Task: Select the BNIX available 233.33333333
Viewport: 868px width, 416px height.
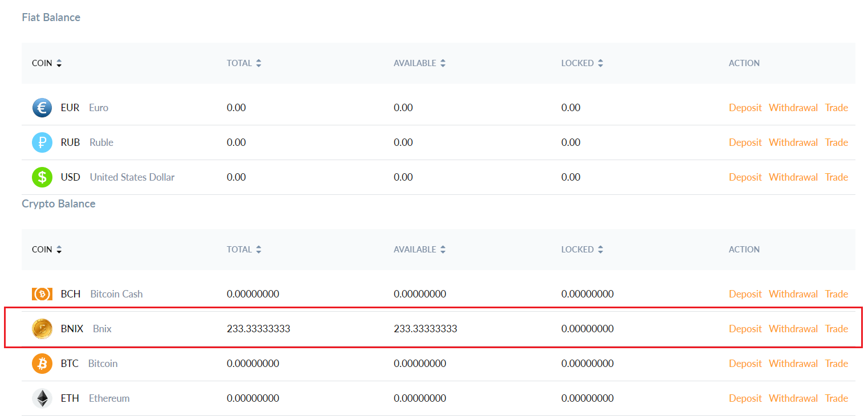Action: 426,329
